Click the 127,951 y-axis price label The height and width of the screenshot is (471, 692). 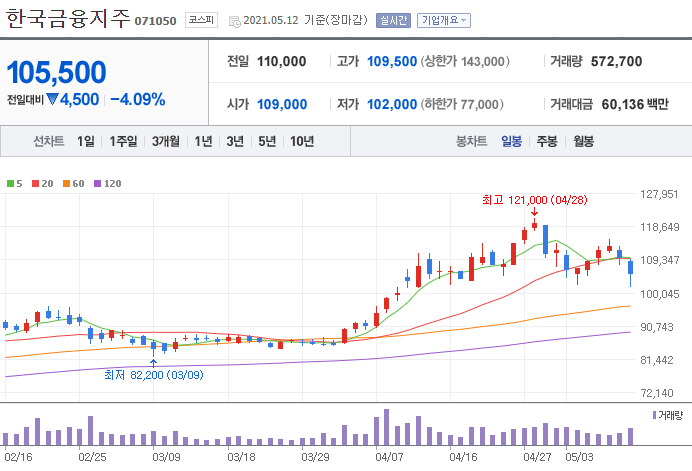[659, 195]
